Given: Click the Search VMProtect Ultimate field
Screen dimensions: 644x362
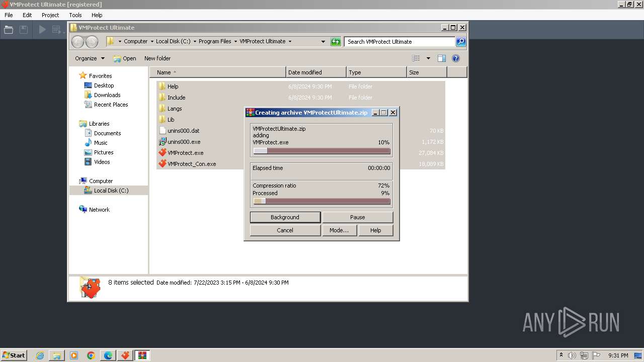Looking at the screenshot, I should click(x=400, y=42).
